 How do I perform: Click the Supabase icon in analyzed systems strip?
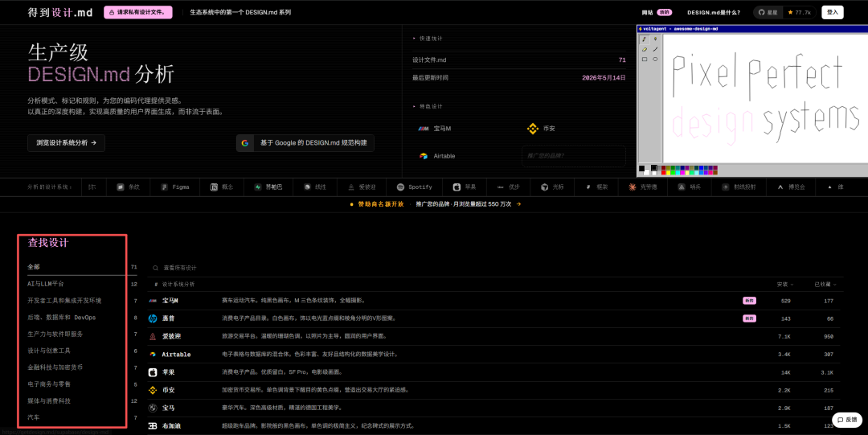(x=257, y=187)
